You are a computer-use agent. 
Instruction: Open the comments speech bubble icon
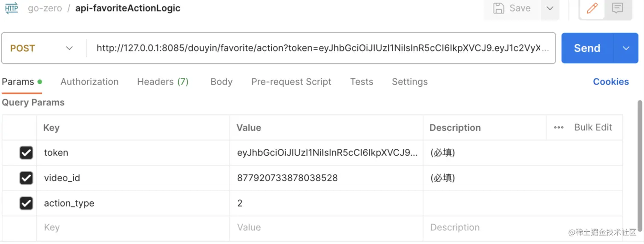(618, 8)
